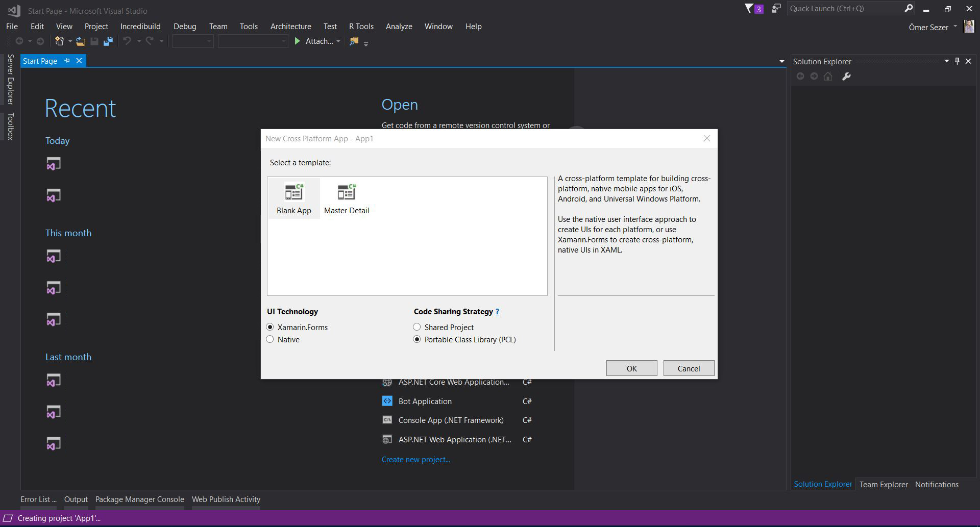Open toolbar options overflow dropdown

pyautogui.click(x=366, y=43)
